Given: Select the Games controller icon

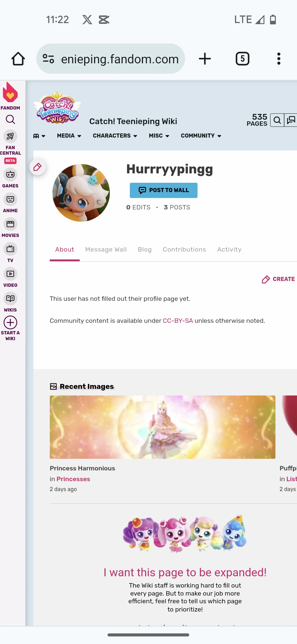Looking at the screenshot, I should click(x=10, y=174).
